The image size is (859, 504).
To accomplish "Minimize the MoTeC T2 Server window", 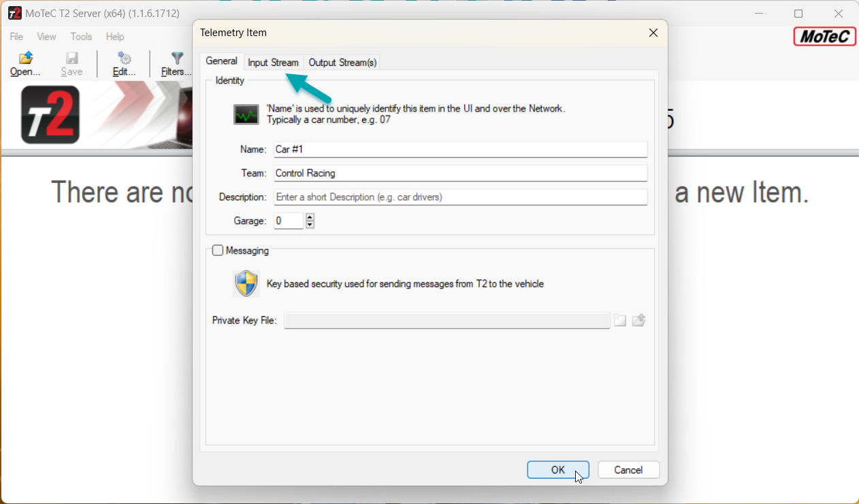I will coord(759,14).
